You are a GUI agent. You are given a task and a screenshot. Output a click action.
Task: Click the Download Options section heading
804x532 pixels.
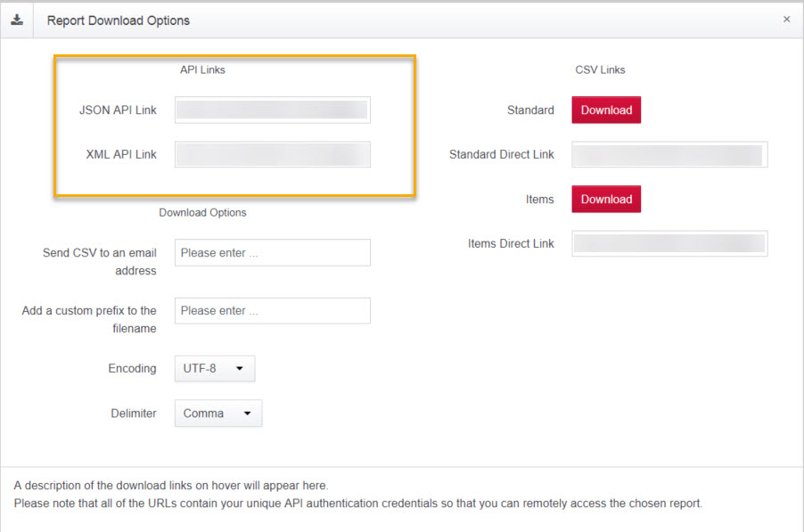pyautogui.click(x=202, y=212)
